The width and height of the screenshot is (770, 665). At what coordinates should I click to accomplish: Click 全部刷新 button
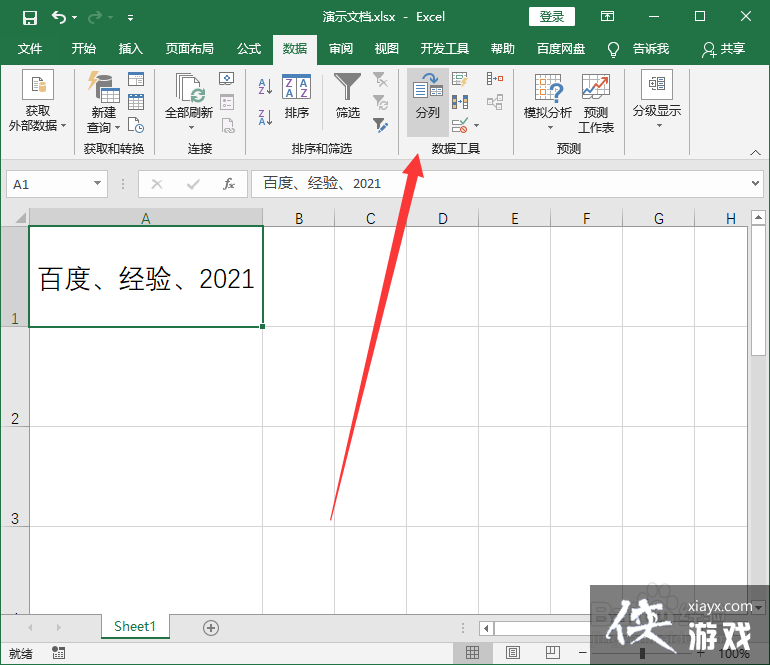pyautogui.click(x=189, y=96)
